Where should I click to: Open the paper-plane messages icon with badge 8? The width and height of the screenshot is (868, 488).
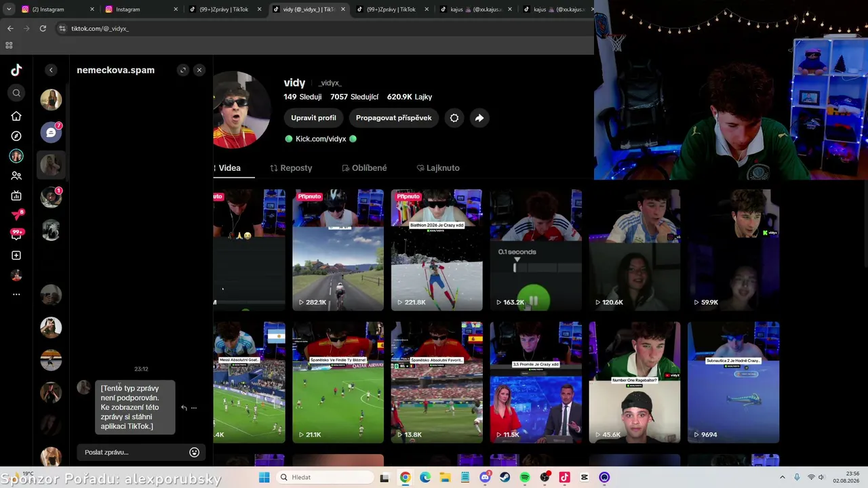pyautogui.click(x=17, y=216)
